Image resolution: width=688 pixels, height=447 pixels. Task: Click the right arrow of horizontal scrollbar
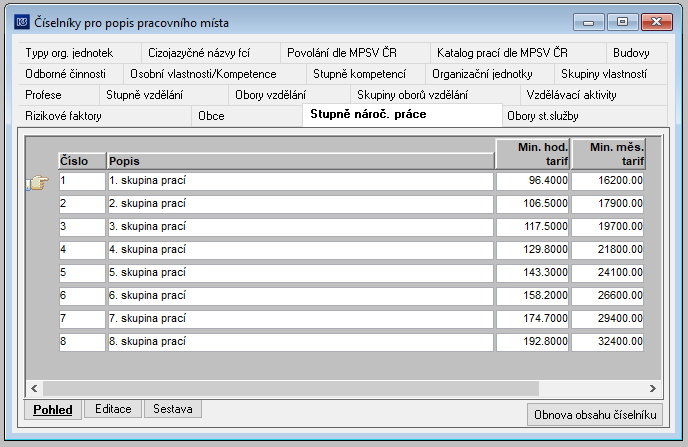pyautogui.click(x=653, y=388)
